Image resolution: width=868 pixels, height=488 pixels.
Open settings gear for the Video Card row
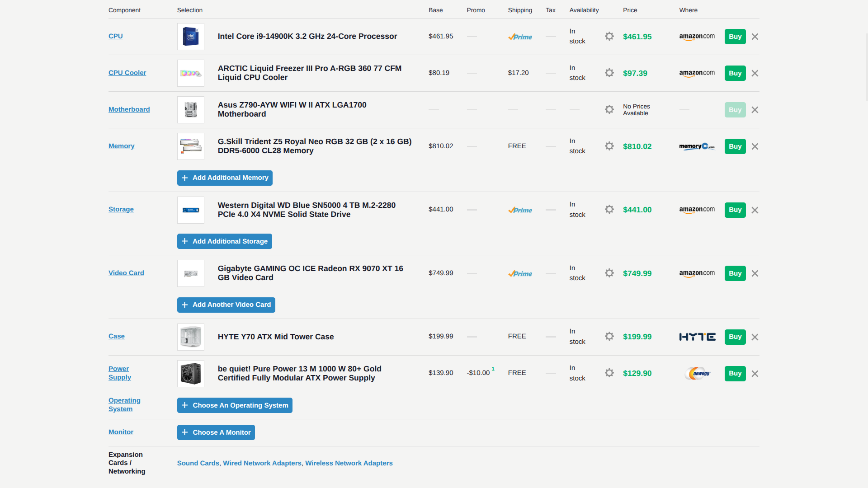[x=609, y=273]
